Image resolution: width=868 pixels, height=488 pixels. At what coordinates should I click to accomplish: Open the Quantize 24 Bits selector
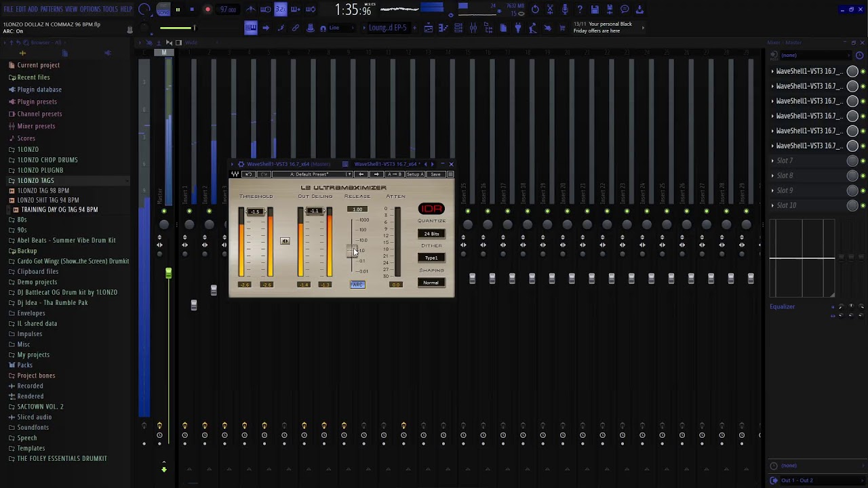click(431, 234)
